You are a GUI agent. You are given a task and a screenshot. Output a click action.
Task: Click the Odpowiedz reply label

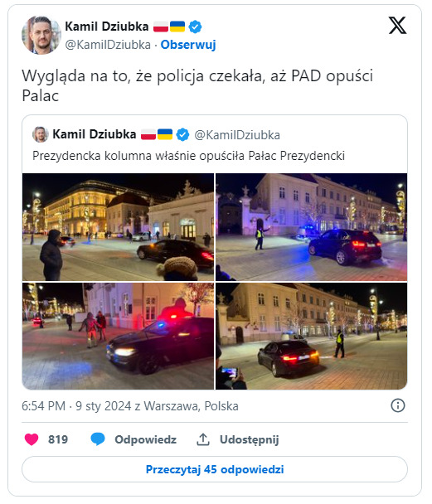tap(145, 439)
